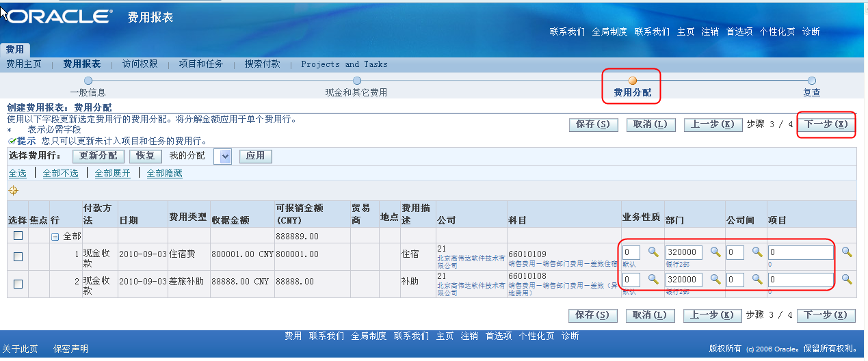Click 首选项 link in the footer

(x=499, y=336)
